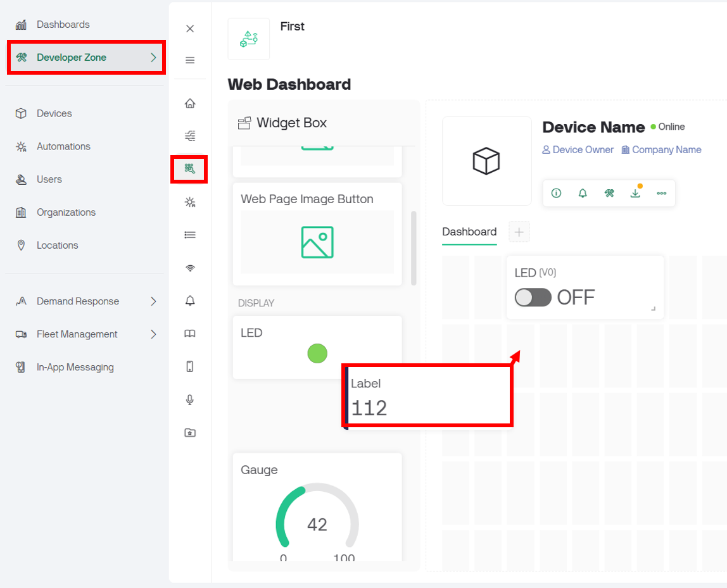Open the Web Dashboard icon

[x=189, y=168]
